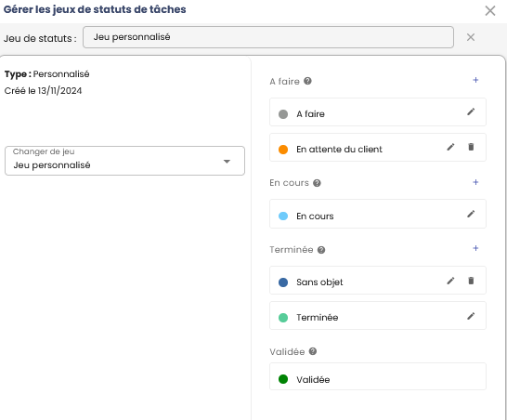Add a new status under En cours
507x420 pixels.
[475, 182]
